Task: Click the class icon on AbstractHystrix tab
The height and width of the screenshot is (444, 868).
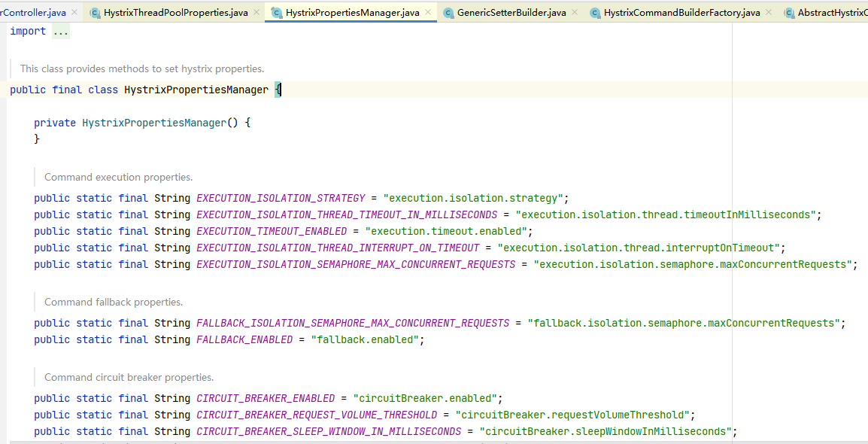Action: pos(789,13)
